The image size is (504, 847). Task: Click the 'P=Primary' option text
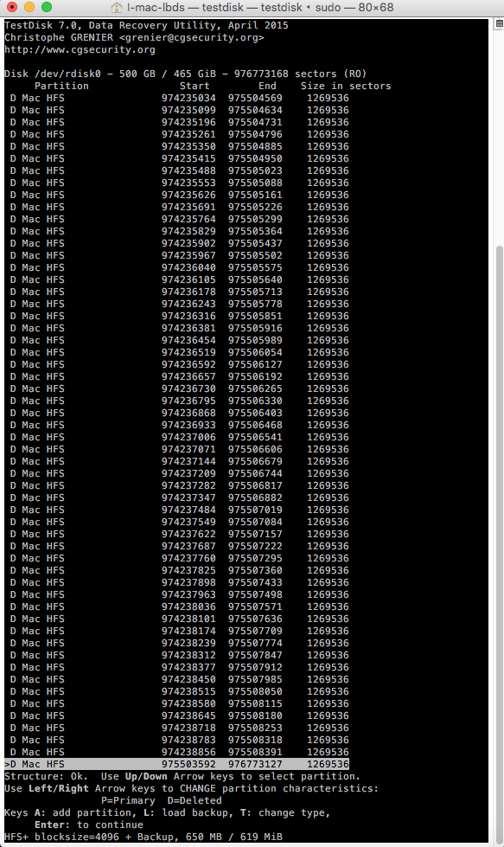128,800
